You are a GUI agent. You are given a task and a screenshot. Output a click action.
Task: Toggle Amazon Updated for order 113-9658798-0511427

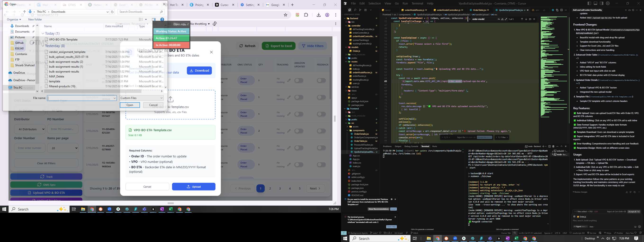[299, 114]
